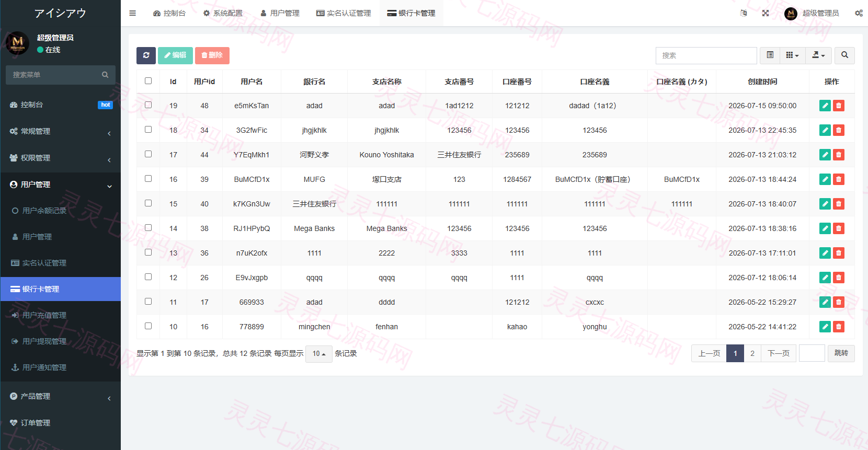
Task: Check the row checkbox for Id 17
Action: tap(149, 154)
